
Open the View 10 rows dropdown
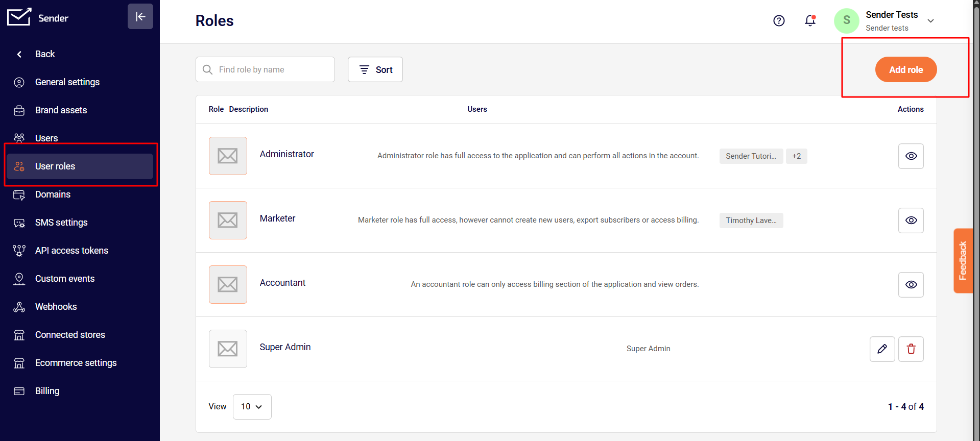click(x=252, y=407)
